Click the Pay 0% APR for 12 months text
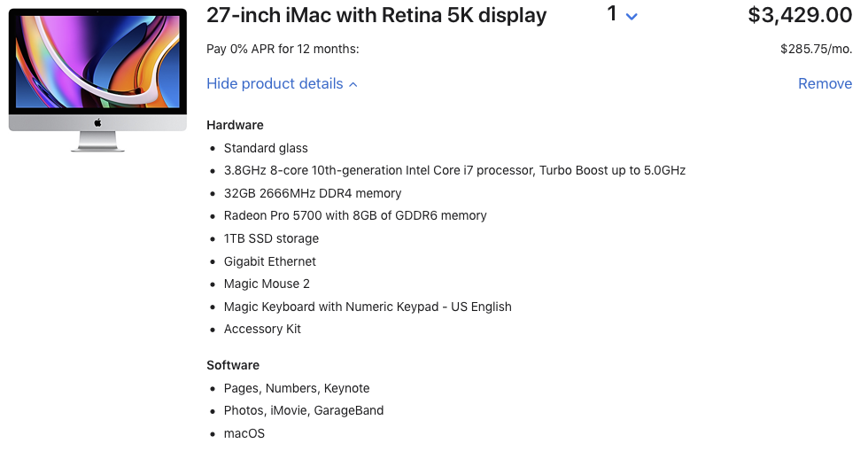Screen dimensions: 868x451 click(283, 50)
